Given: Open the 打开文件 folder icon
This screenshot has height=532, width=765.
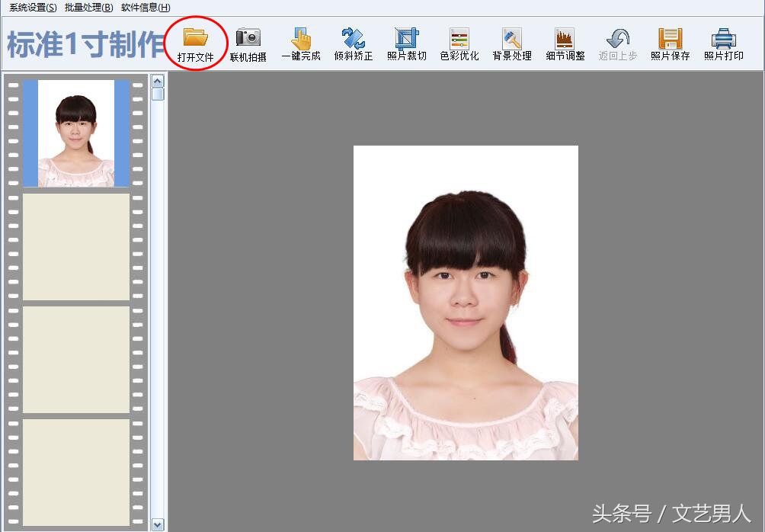Looking at the screenshot, I should 195,44.
